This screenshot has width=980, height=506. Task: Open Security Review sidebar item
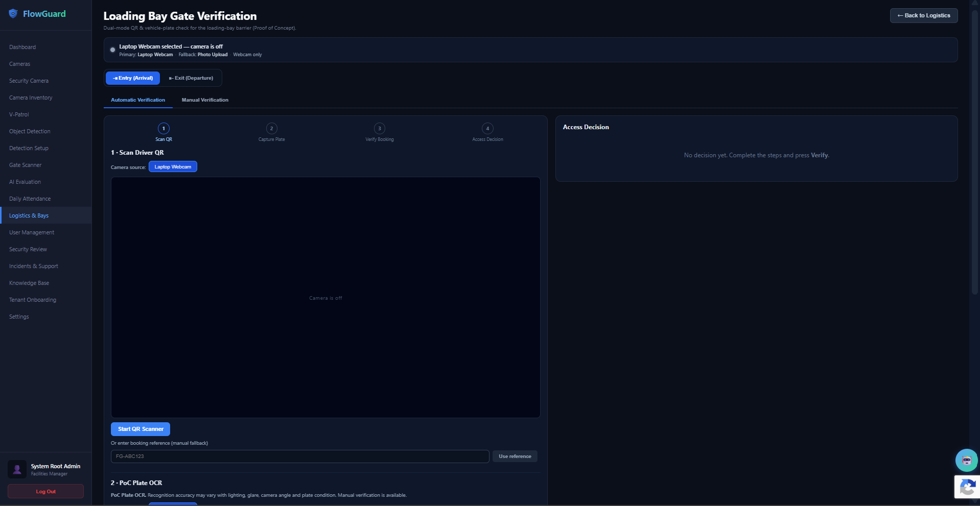click(46, 249)
